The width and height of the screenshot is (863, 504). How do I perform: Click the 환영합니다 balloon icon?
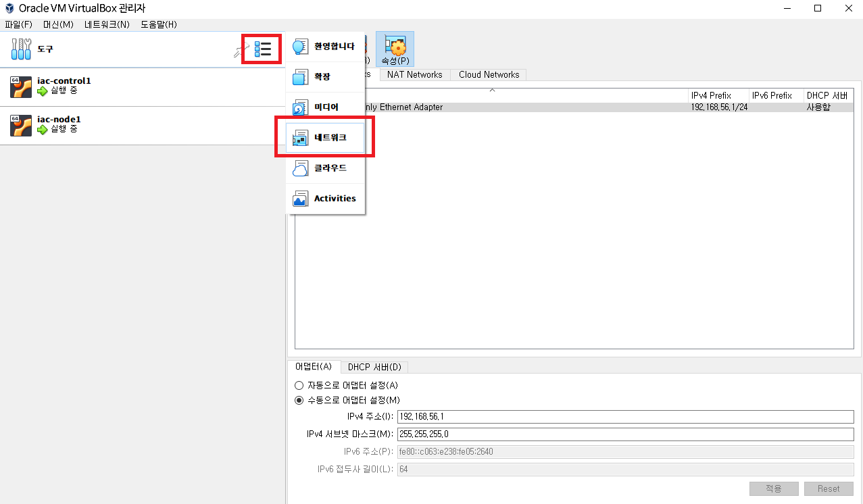coord(300,47)
